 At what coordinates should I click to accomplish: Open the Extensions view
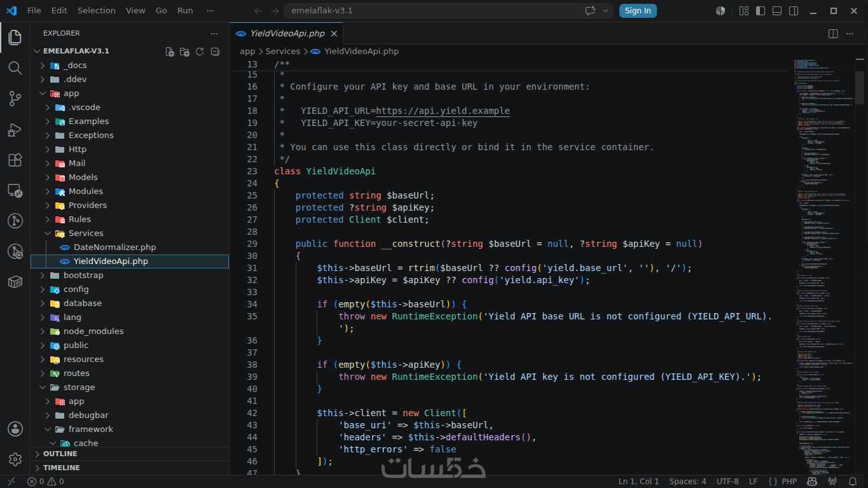15,160
